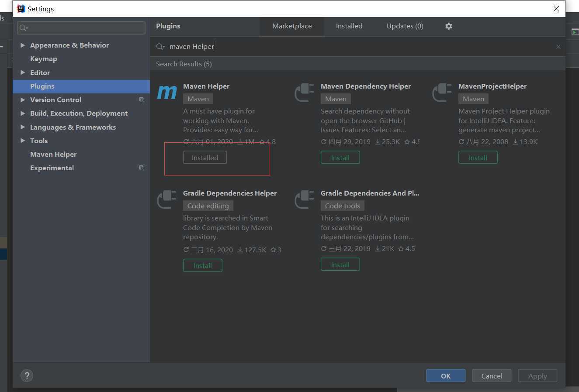The width and height of the screenshot is (579, 392).
Task: Install the Maven Dependency Helper plugin
Action: (x=340, y=158)
